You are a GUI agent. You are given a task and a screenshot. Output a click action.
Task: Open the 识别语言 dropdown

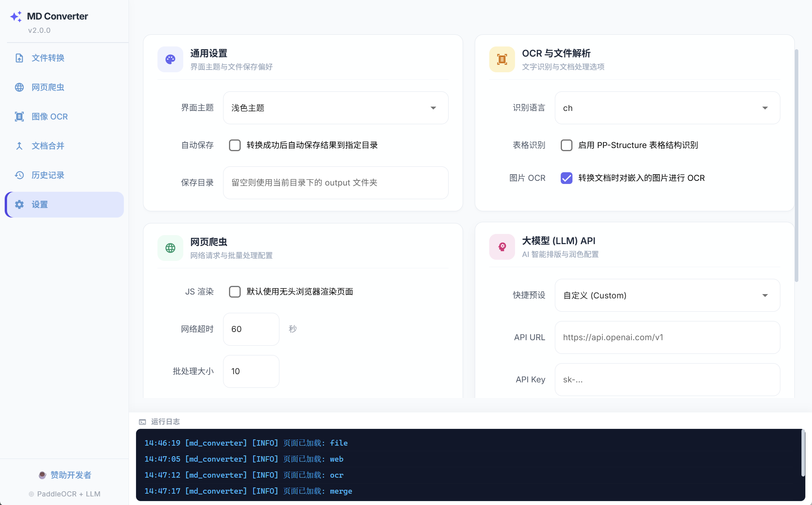(667, 108)
